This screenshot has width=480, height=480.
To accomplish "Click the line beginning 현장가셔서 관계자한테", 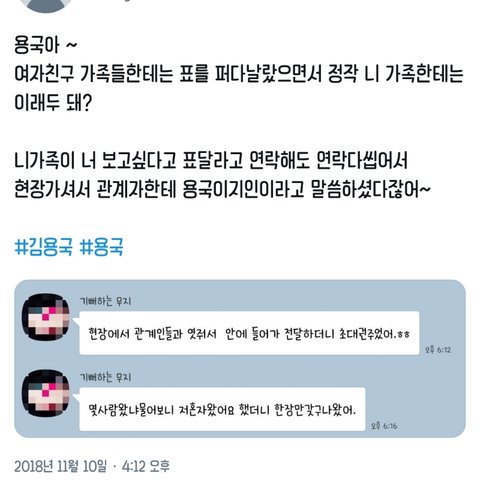I will point(222,189).
